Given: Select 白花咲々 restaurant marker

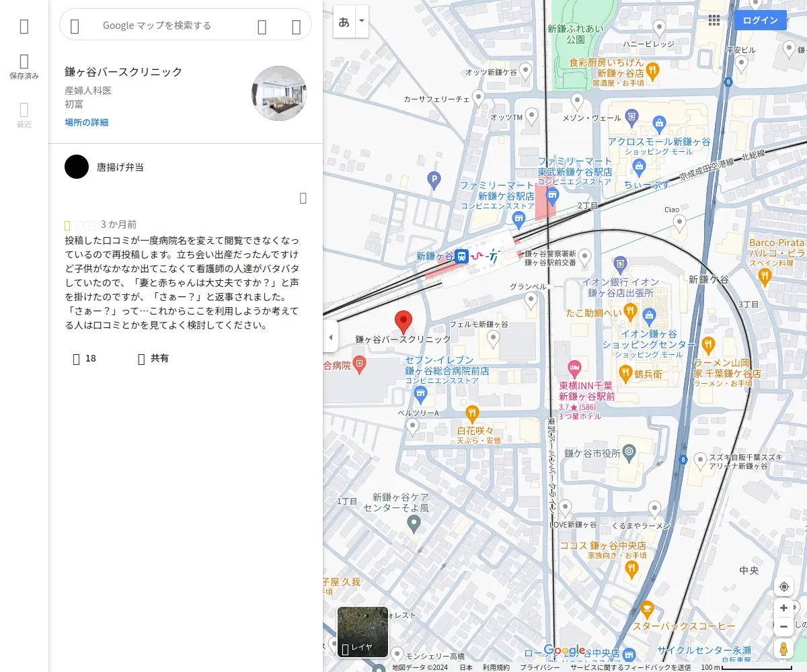Looking at the screenshot, I should coord(472,413).
